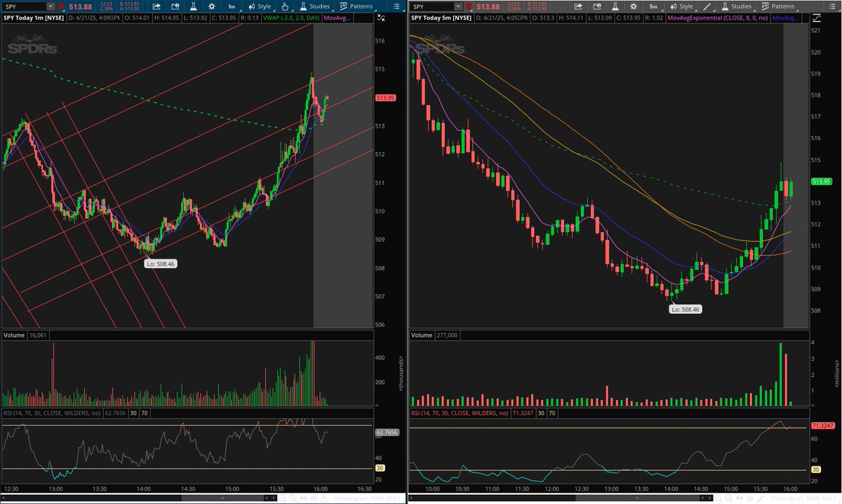The width and height of the screenshot is (842, 504).
Task: Open chart settings gear on the 5m chart
Action: pos(633,6)
